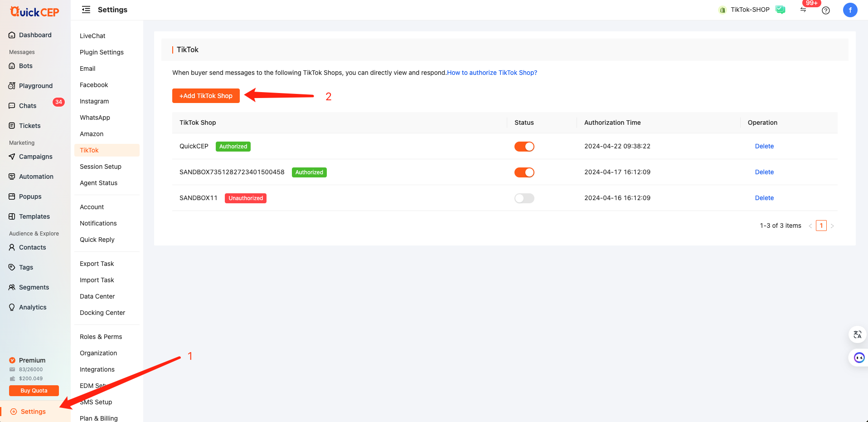Click the Buy Quota button

[x=34, y=391]
